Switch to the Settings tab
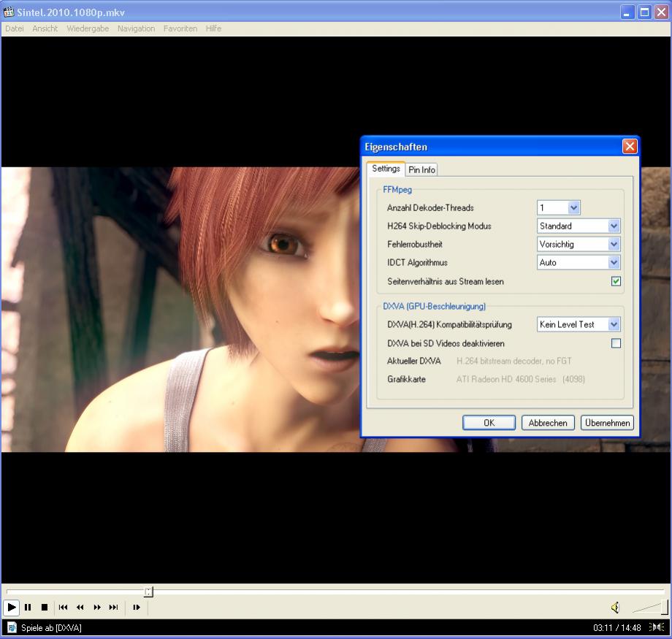This screenshot has width=672, height=639. pos(386,169)
